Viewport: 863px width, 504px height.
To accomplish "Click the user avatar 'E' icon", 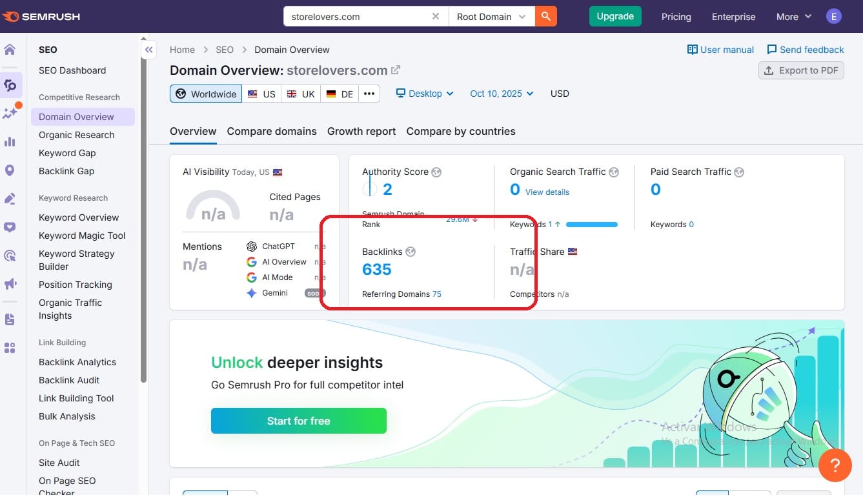I will 834,17.
